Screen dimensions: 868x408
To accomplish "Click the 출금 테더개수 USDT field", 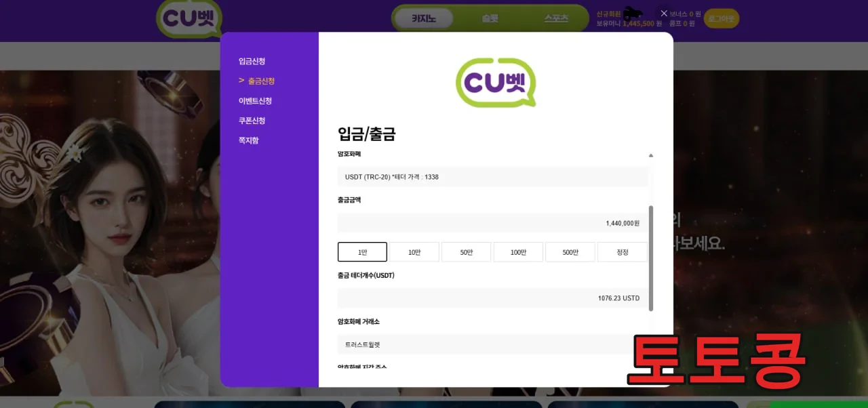I will (x=493, y=298).
